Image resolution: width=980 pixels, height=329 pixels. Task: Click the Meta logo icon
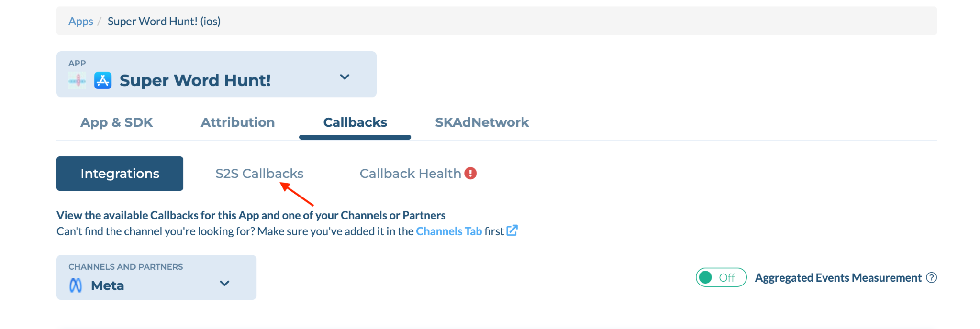click(76, 285)
